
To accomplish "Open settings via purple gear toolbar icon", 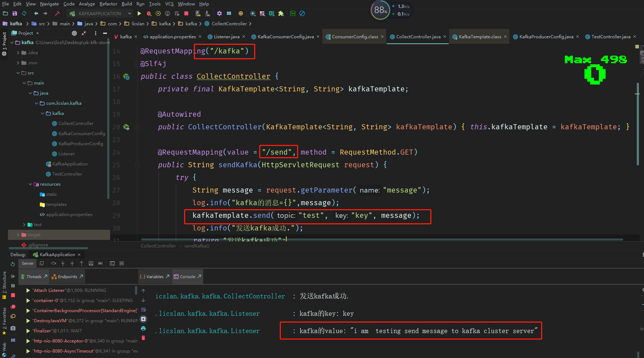I will coord(219,13).
